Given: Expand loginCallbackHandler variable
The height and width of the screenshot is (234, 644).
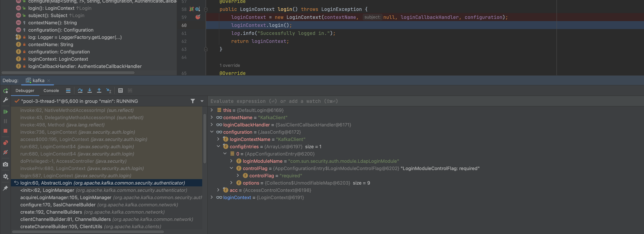Looking at the screenshot, I should pyautogui.click(x=212, y=124).
